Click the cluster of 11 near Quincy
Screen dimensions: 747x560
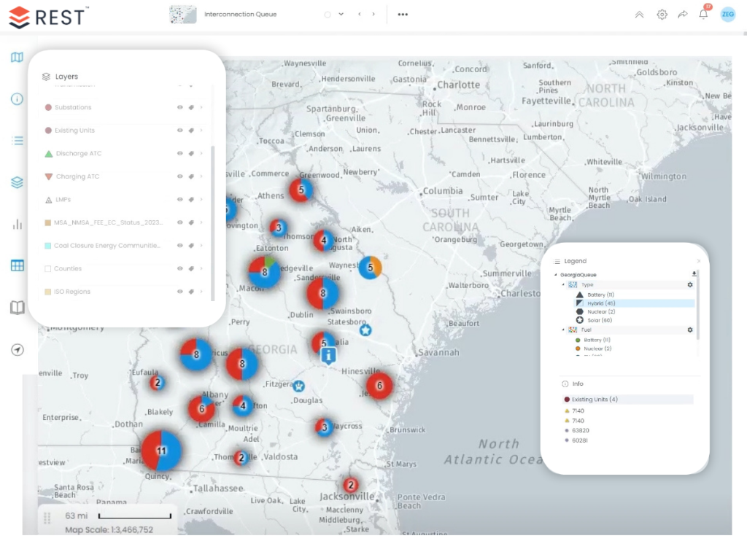point(161,451)
